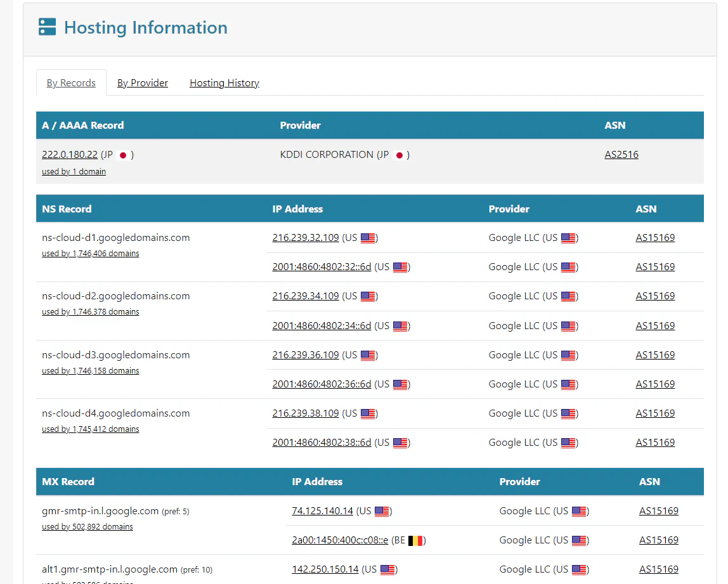This screenshot has height=584, width=728.
Task: Click Japan flag next to 222.0.180.22
Action: 122,155
